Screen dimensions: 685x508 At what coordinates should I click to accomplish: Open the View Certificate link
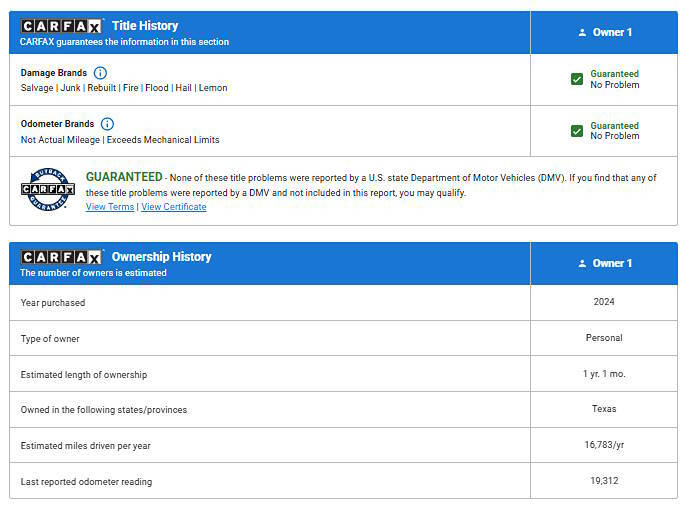coord(174,207)
